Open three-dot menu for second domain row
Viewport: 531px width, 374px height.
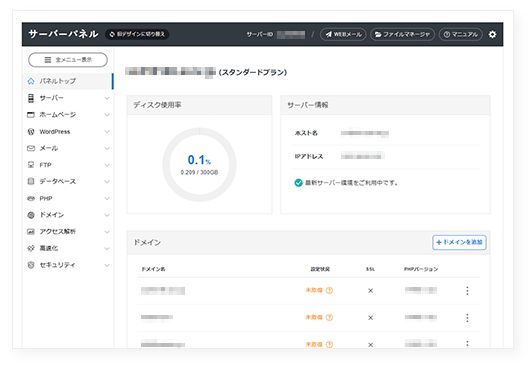pyautogui.click(x=467, y=318)
